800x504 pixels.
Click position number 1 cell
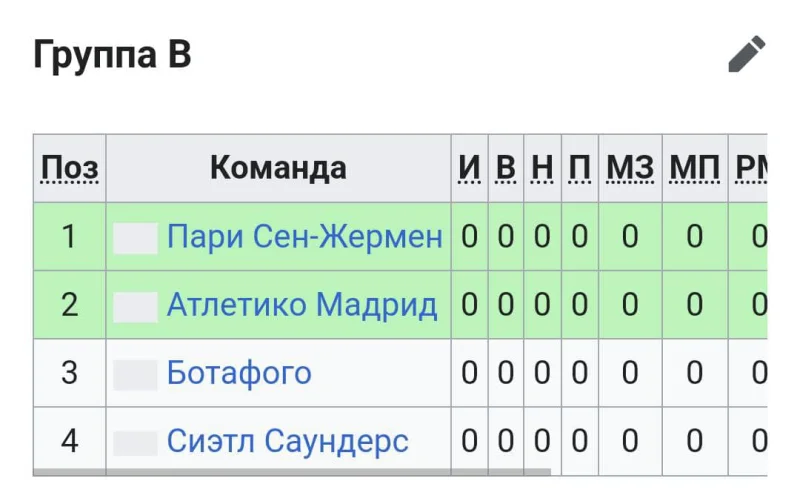69,237
